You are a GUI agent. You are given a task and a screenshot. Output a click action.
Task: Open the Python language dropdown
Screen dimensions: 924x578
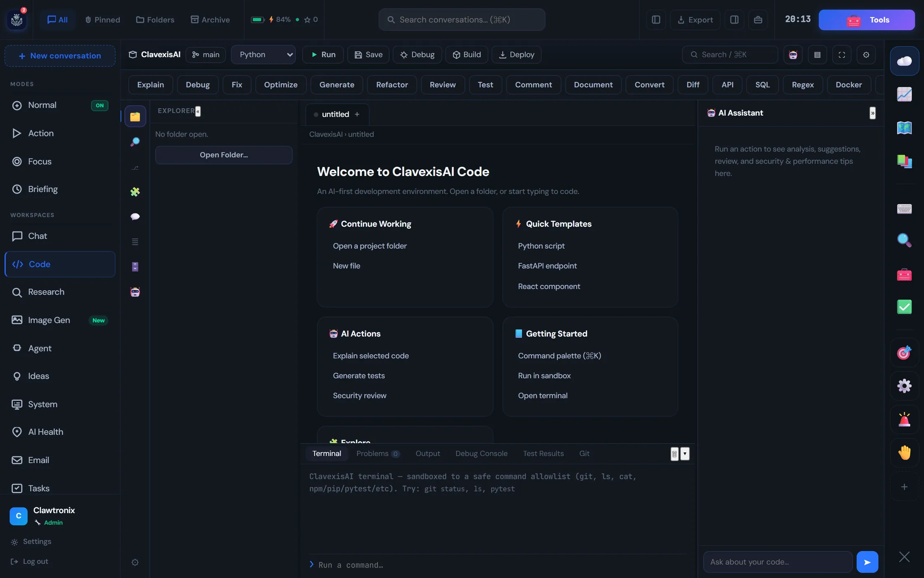coord(263,54)
